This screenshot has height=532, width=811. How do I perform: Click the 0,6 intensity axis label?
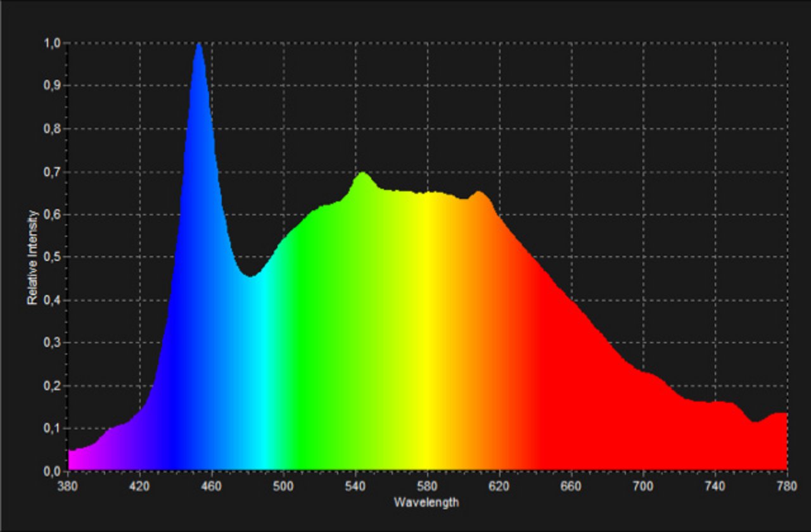pyautogui.click(x=53, y=214)
